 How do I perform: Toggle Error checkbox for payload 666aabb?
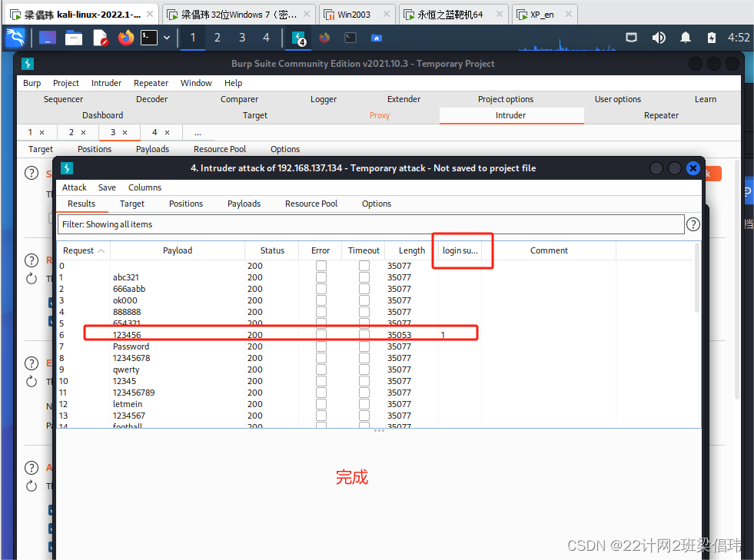click(x=321, y=289)
